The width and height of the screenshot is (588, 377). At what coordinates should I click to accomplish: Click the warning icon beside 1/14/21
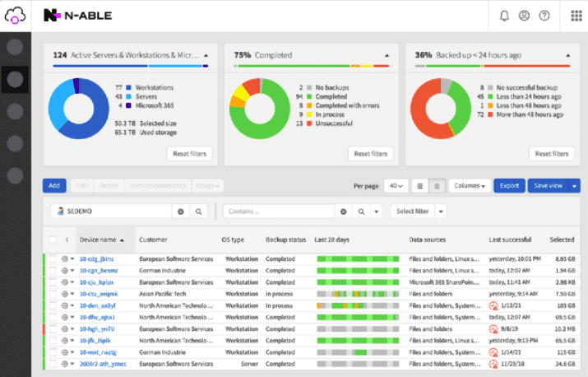coord(493,352)
